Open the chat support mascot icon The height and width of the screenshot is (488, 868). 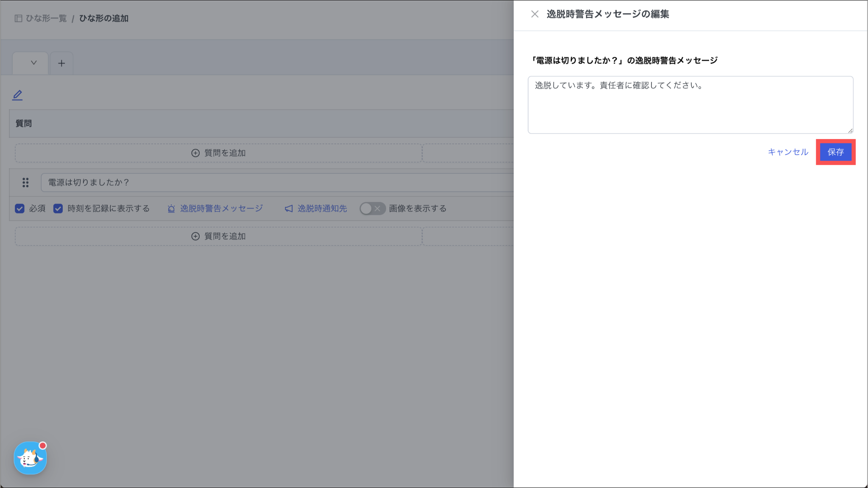click(30, 458)
